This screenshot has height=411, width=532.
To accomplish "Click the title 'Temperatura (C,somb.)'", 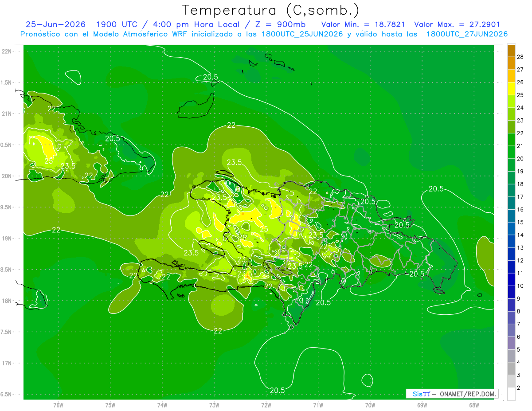I will (x=270, y=11).
